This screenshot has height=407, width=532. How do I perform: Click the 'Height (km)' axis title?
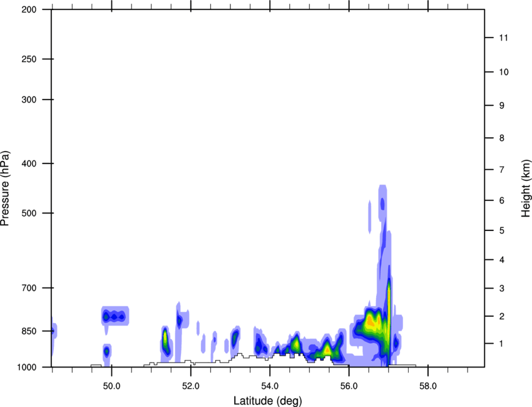[526, 188]
